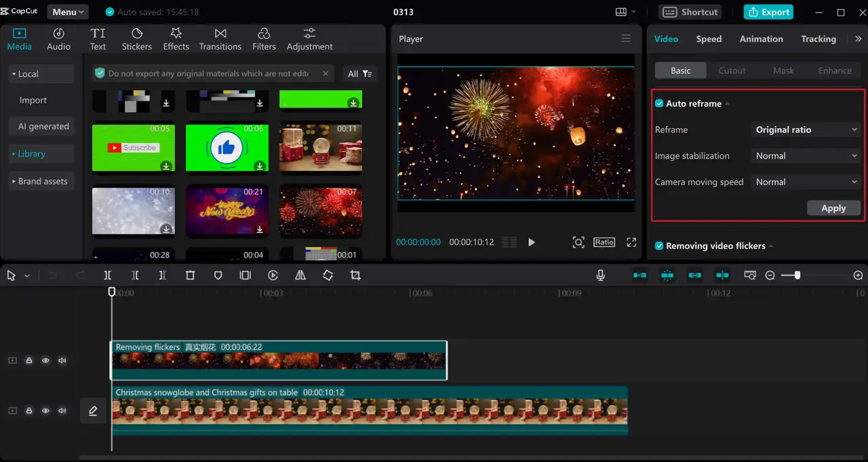Click the Mirror flip icon

[x=300, y=276]
